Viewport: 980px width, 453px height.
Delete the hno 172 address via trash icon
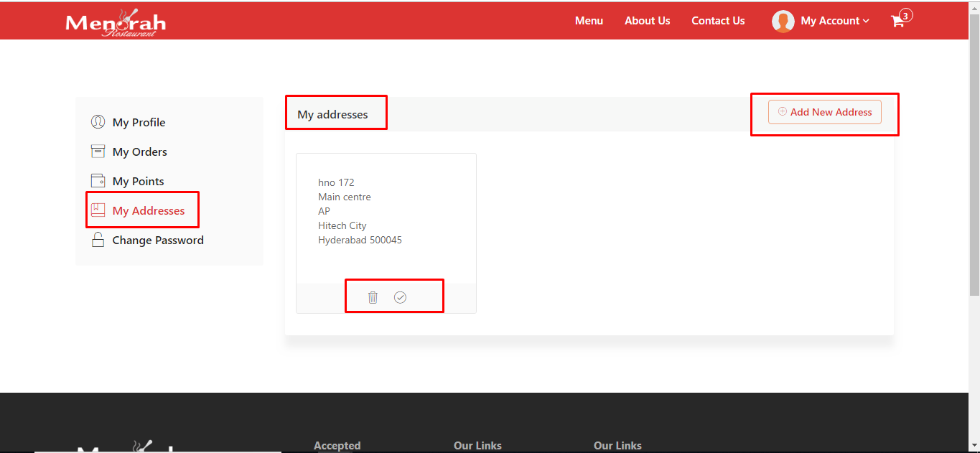point(373,297)
